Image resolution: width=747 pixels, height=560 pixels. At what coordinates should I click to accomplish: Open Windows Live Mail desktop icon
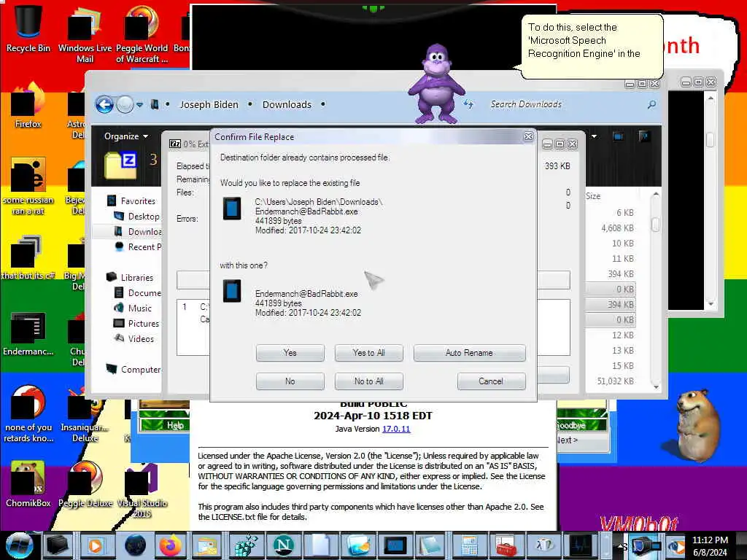(x=85, y=33)
